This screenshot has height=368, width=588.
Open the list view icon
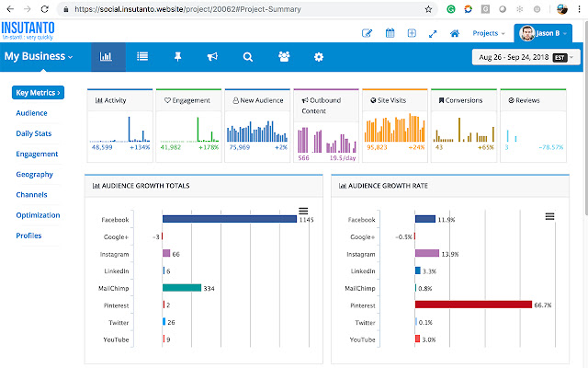click(142, 57)
